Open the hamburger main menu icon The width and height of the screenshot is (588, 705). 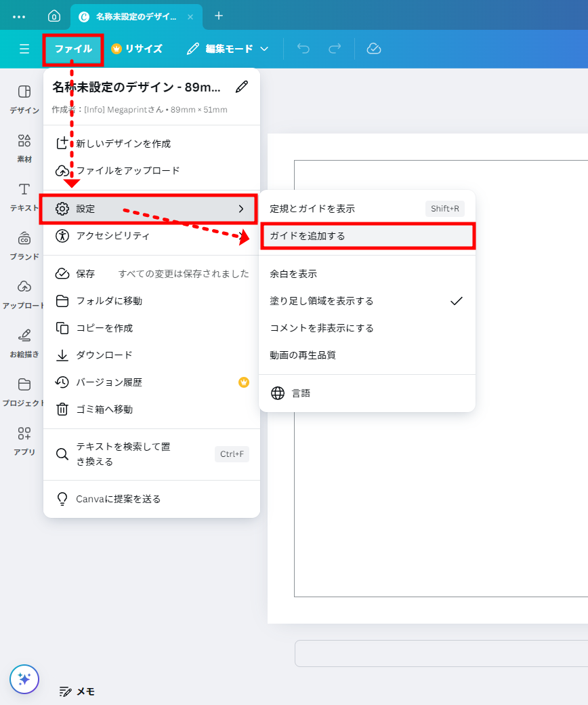click(24, 49)
